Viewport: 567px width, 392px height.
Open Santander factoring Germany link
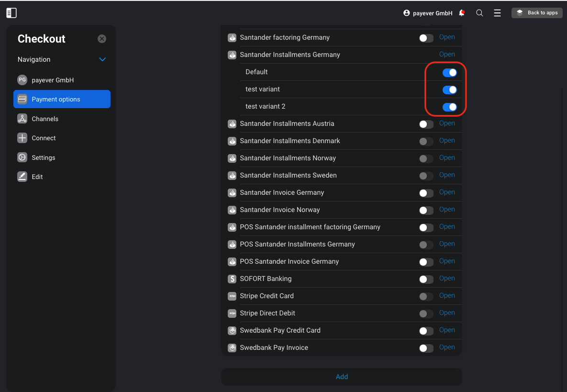[447, 37]
